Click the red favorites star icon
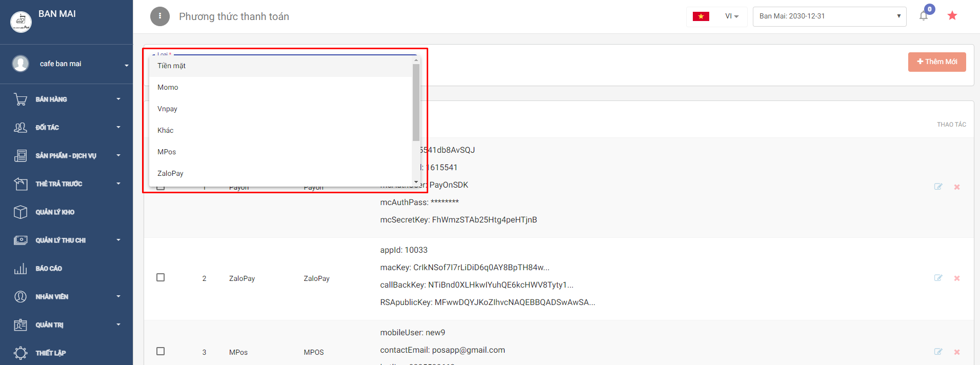Image resolution: width=980 pixels, height=365 pixels. click(952, 16)
